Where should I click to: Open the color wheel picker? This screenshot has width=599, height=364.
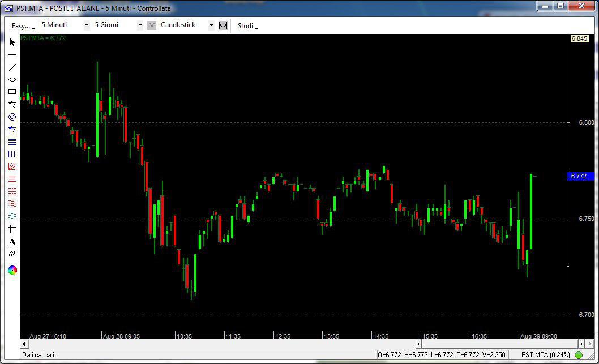pyautogui.click(x=12, y=270)
